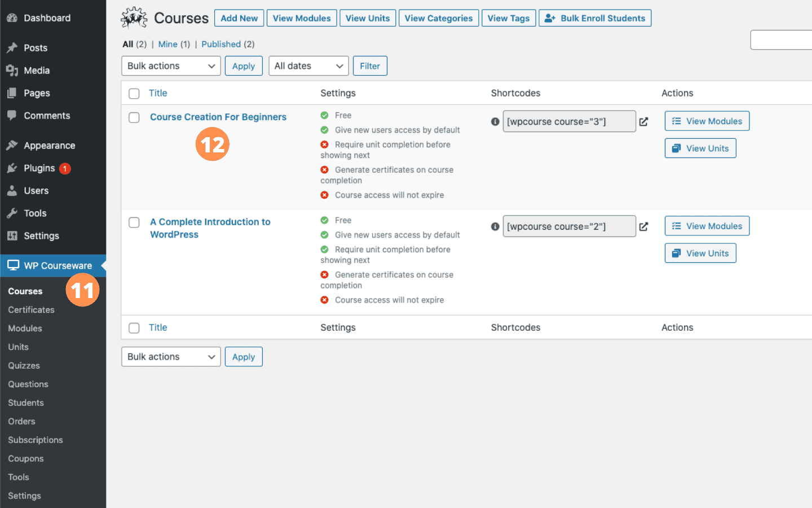Sort by Title column header

click(158, 93)
